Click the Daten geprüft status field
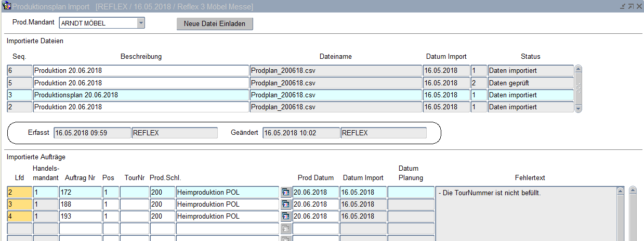Screen dimensions: 644x241 click(x=530, y=83)
